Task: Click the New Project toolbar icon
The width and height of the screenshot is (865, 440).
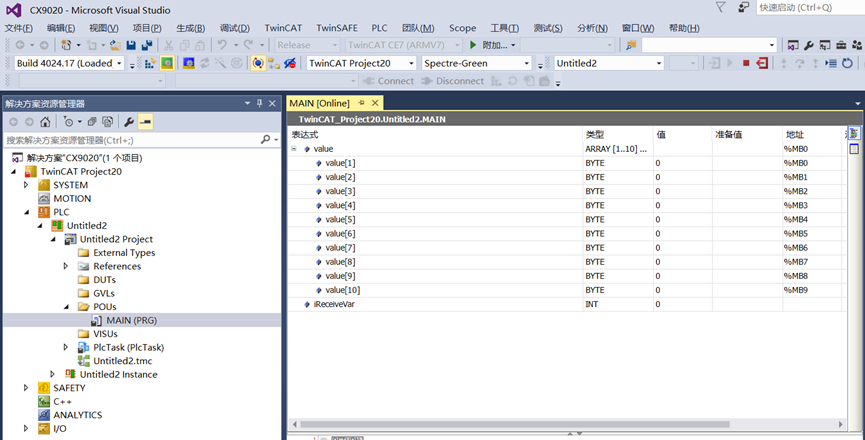Action: pos(67,45)
